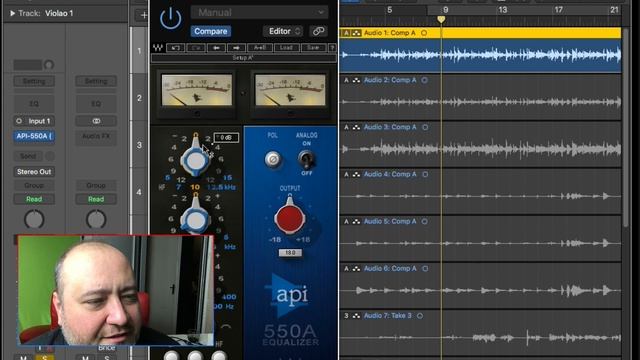Screen dimensions: 640x360
Task: Click the Load preset button
Action: [x=286, y=48]
